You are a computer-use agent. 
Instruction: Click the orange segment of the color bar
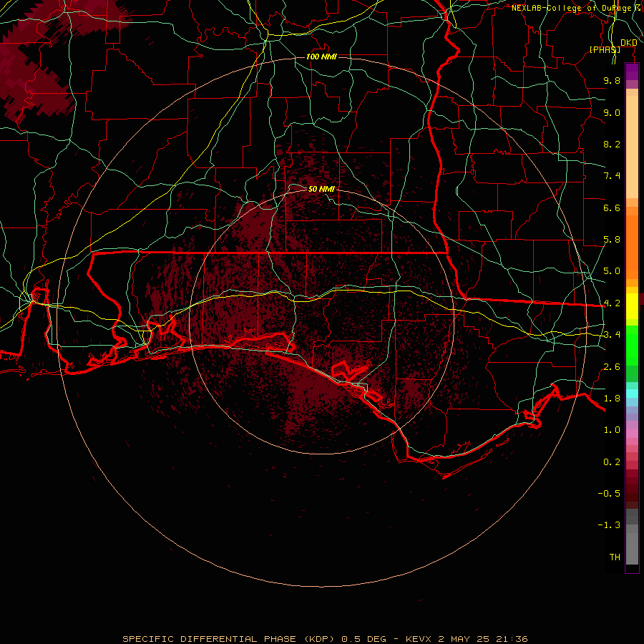(632, 246)
